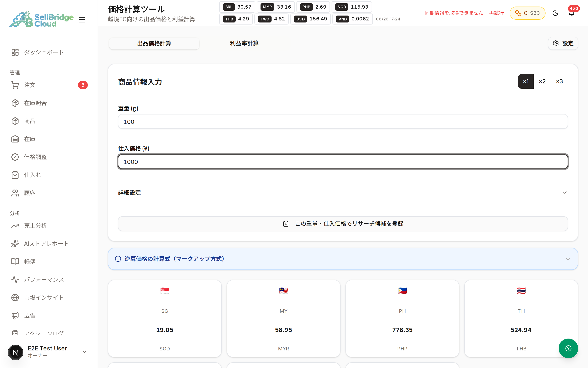The height and width of the screenshot is (368, 588).
Task: Open 価格調整 sidebar link
Action: coord(49,157)
